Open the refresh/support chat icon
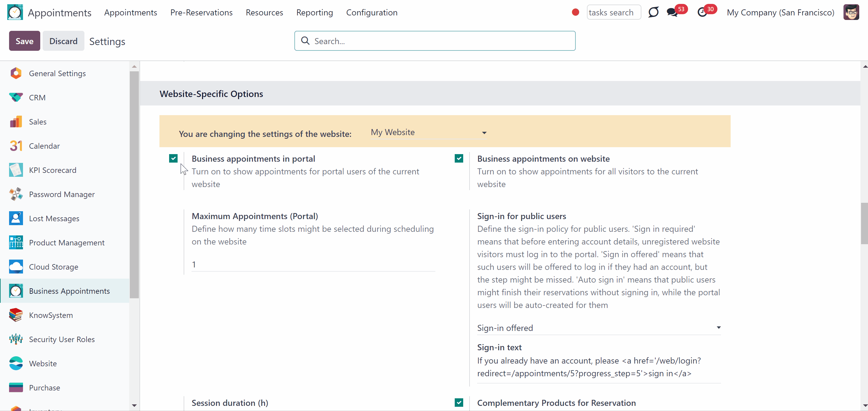Viewport: 868px width, 411px height. click(653, 12)
